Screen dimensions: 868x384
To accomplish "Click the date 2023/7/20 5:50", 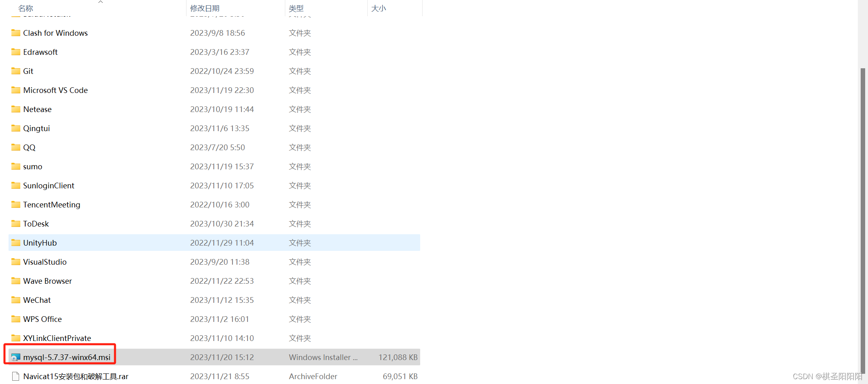I will [217, 147].
